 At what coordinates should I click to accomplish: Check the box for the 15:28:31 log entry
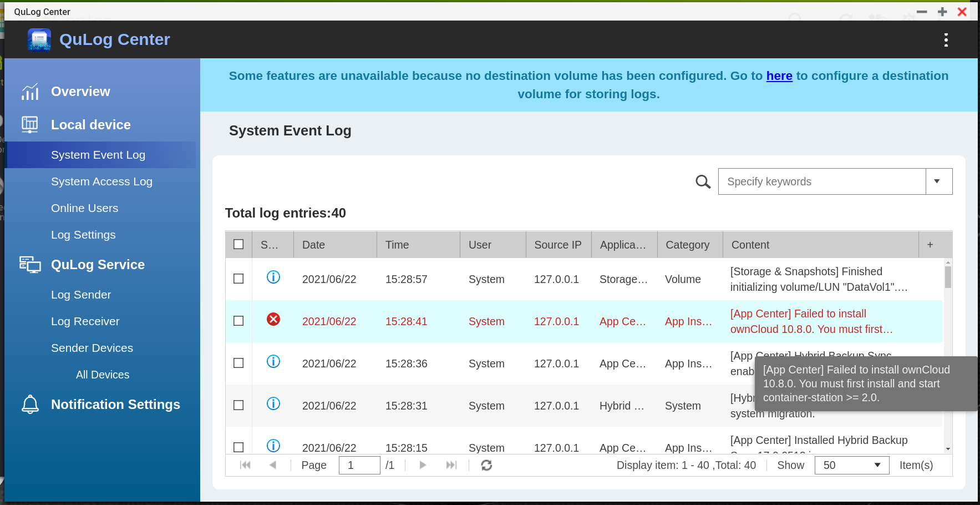[238, 405]
